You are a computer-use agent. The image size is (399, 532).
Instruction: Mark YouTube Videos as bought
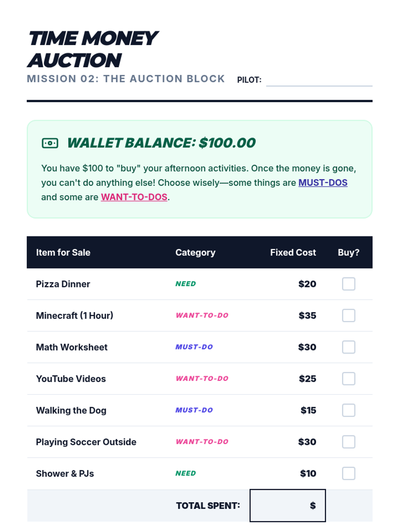coord(348,379)
